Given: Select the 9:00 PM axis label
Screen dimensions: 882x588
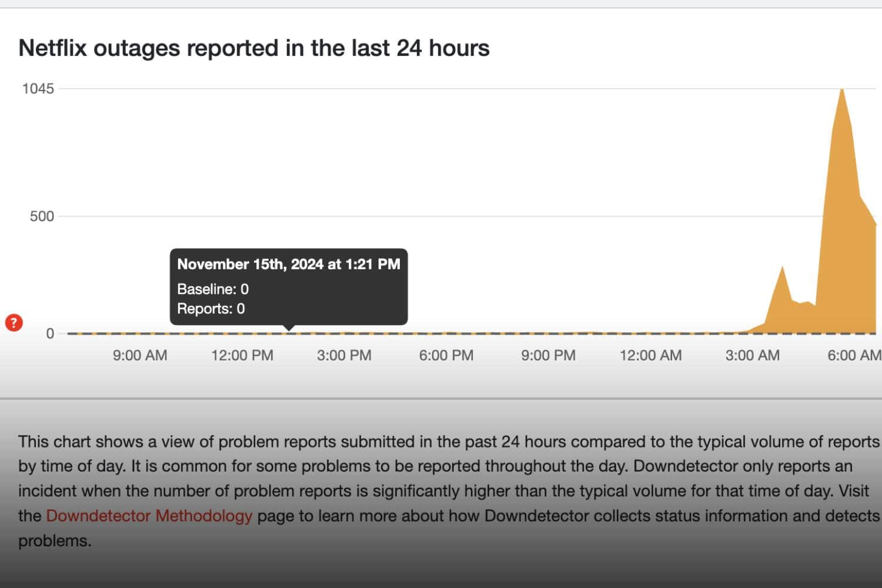Looking at the screenshot, I should [x=547, y=355].
